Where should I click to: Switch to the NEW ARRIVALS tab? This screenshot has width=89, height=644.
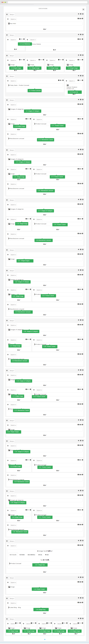[x=31, y=555]
